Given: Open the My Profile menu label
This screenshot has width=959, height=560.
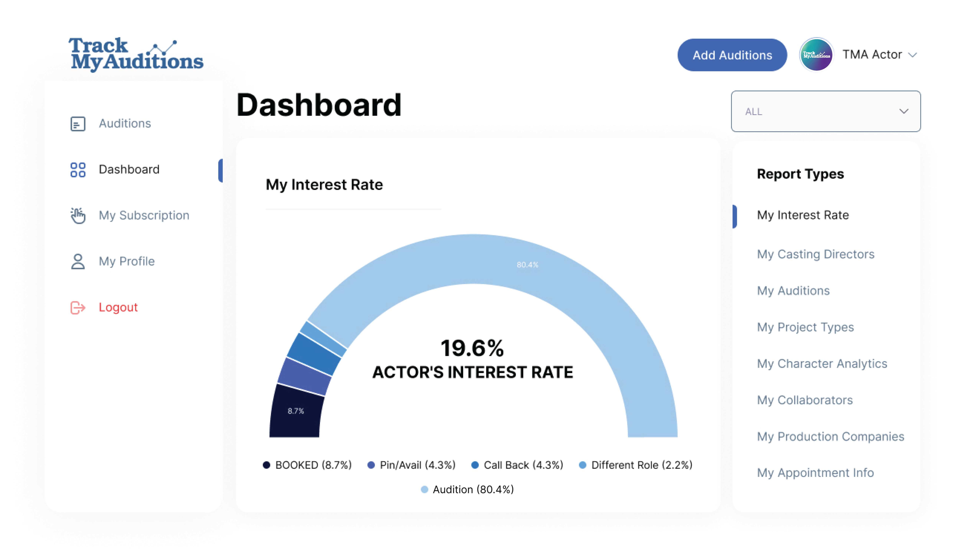Looking at the screenshot, I should click(127, 262).
